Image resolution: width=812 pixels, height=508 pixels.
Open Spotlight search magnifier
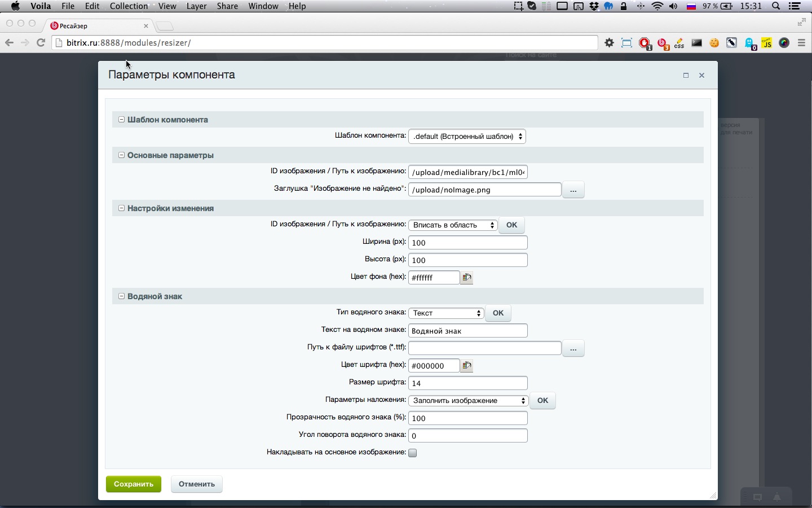point(776,6)
